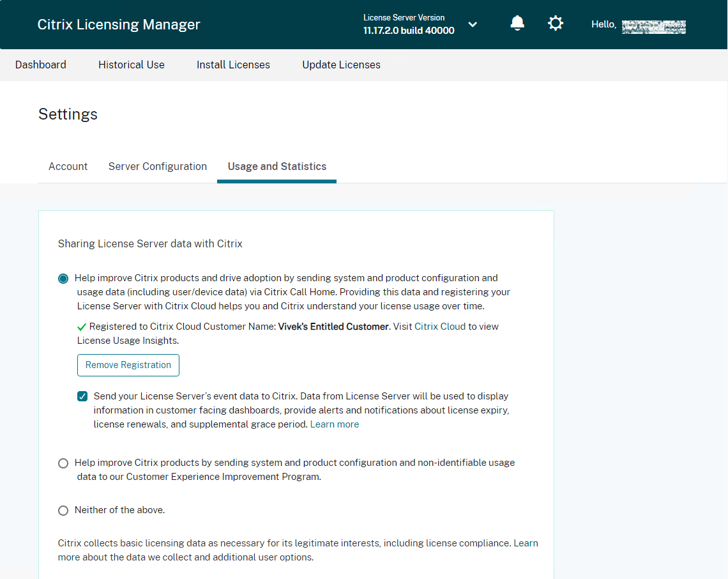Choose the 'Neither of the above' option
The height and width of the screenshot is (579, 728).
pyautogui.click(x=63, y=511)
